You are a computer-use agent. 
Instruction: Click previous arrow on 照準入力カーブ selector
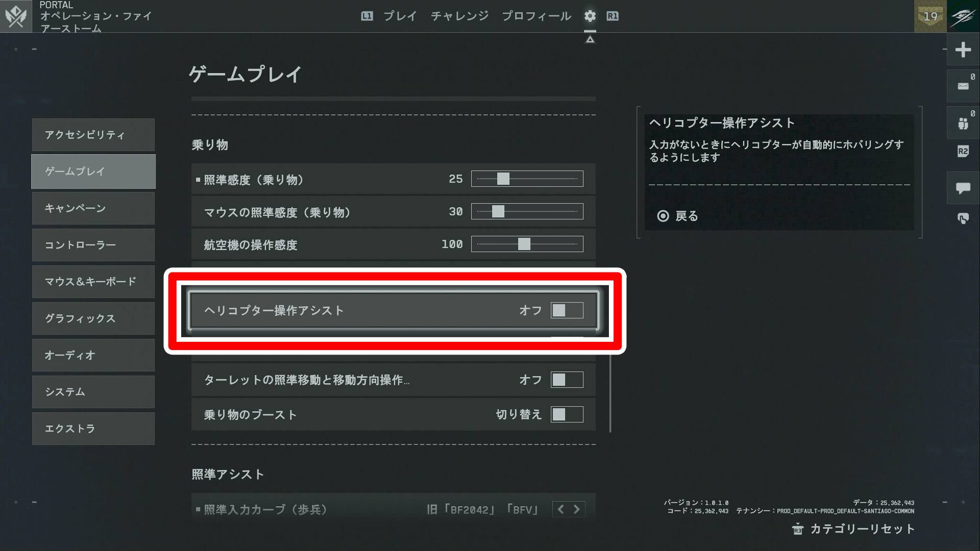[561, 509]
